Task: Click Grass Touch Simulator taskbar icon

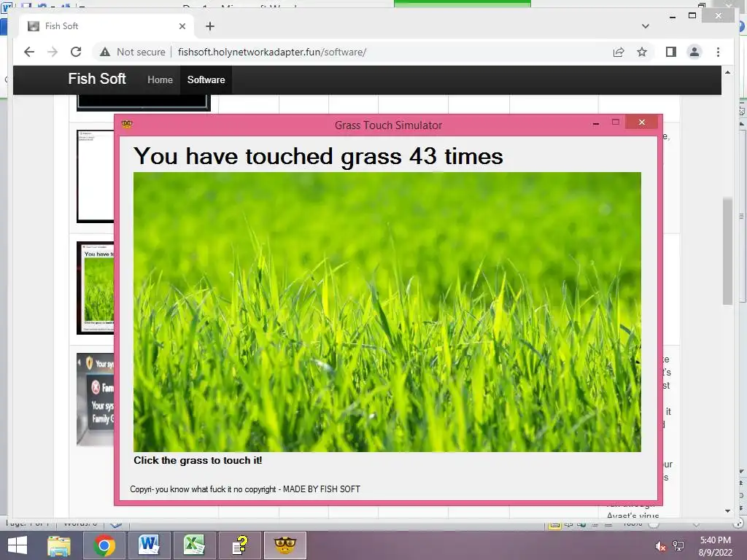Action: 285,545
